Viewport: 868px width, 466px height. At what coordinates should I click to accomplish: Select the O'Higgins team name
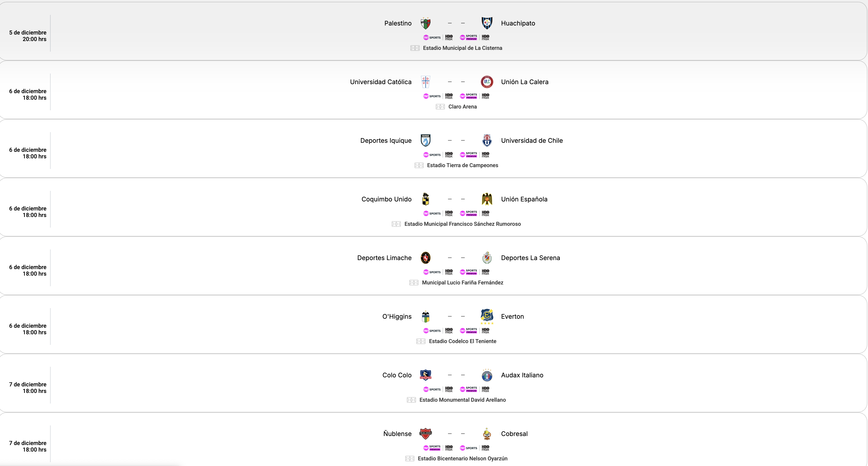pyautogui.click(x=397, y=316)
